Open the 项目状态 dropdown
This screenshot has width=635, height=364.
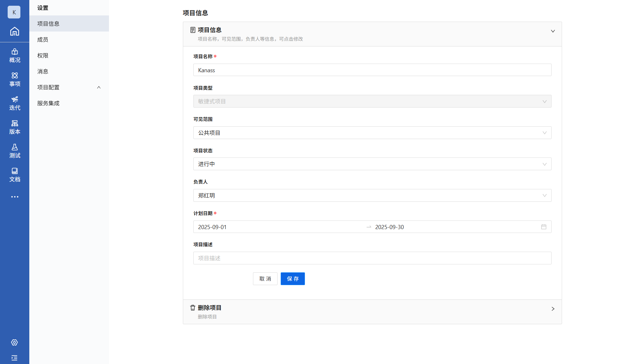[372, 164]
